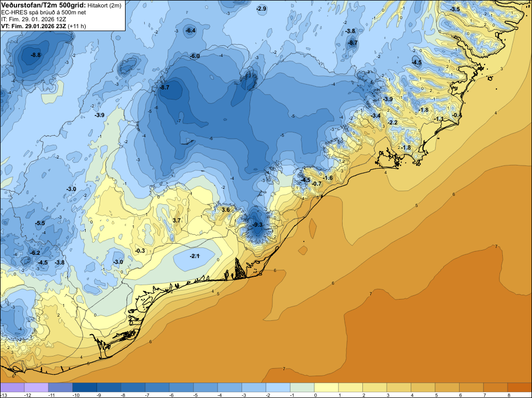Image resolution: width=532 pixels, height=398 pixels.
Task: Click the -0.3 temperature label
Action: 140,251
